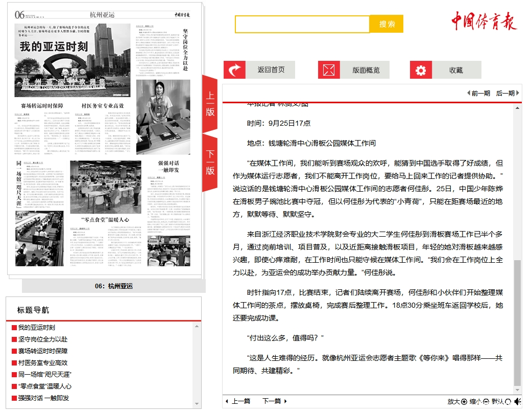Click the 版面概览 envelope icon

click(x=329, y=70)
